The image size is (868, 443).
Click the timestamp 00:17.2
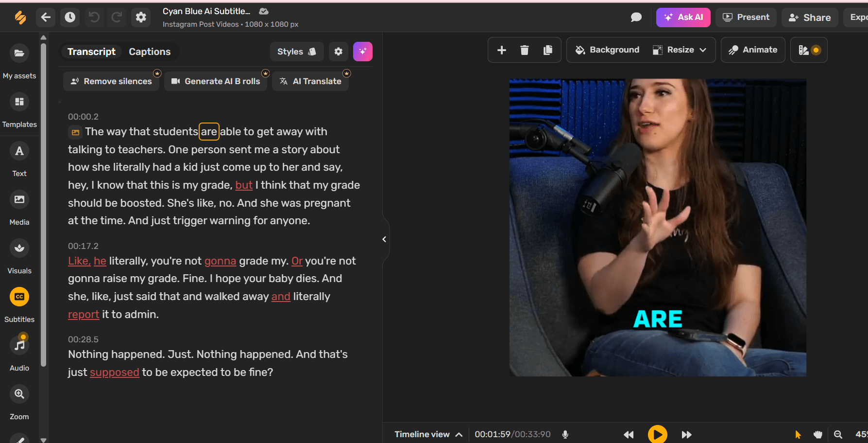83,246
